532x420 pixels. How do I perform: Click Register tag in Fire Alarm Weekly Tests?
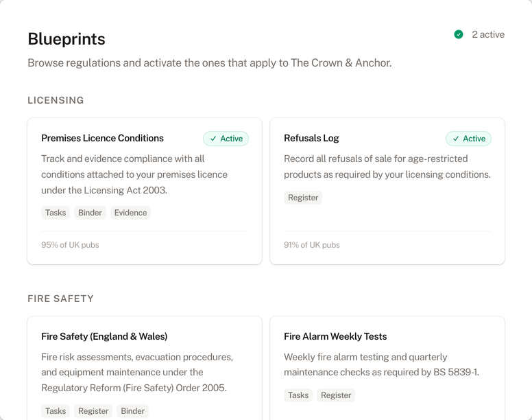[x=336, y=395]
